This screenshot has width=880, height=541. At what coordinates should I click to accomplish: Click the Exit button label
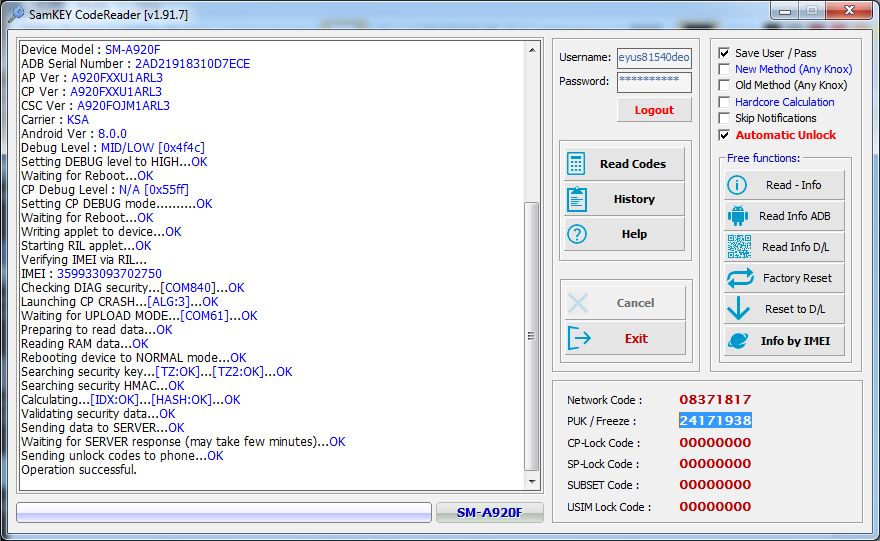click(x=636, y=338)
